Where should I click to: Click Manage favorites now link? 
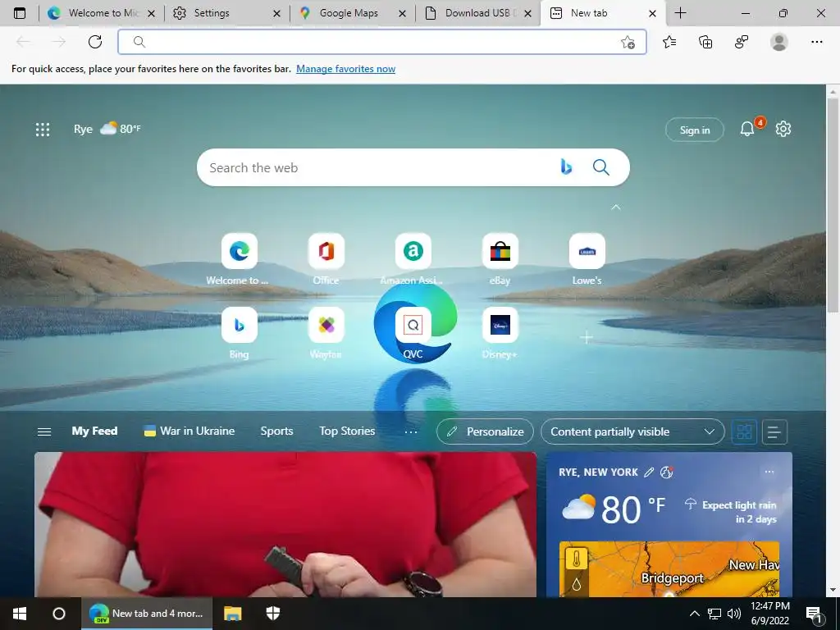[345, 69]
